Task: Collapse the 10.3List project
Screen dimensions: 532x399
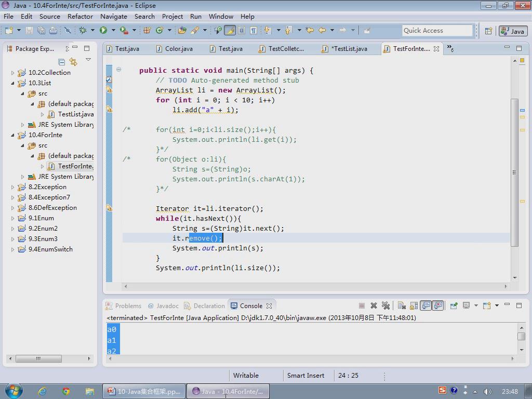Action: point(12,83)
